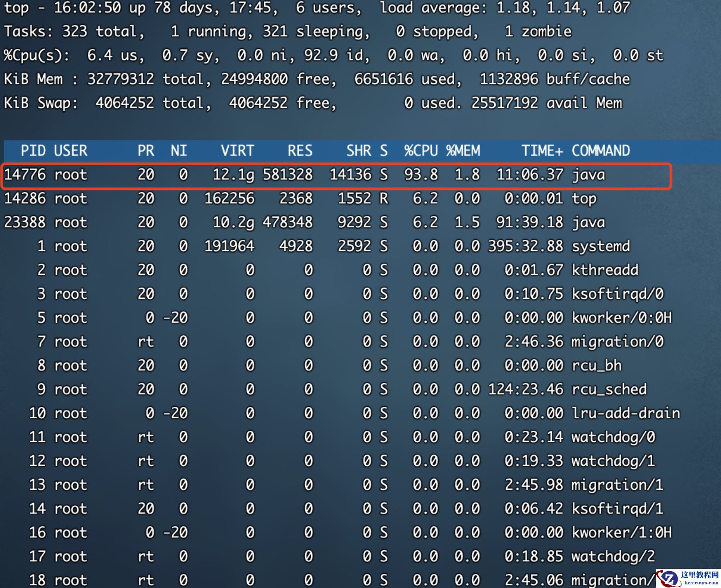
Task: Click the '1 running' tasks text
Action: point(209,32)
